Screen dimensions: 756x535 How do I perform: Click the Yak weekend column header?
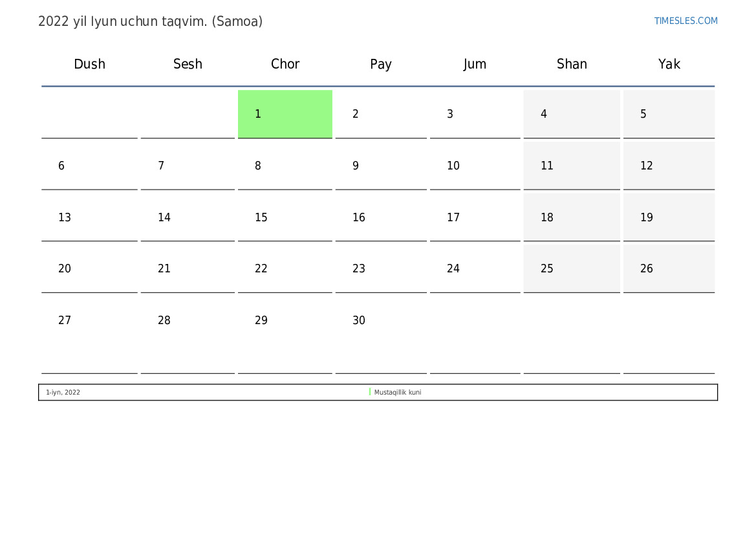[669, 64]
